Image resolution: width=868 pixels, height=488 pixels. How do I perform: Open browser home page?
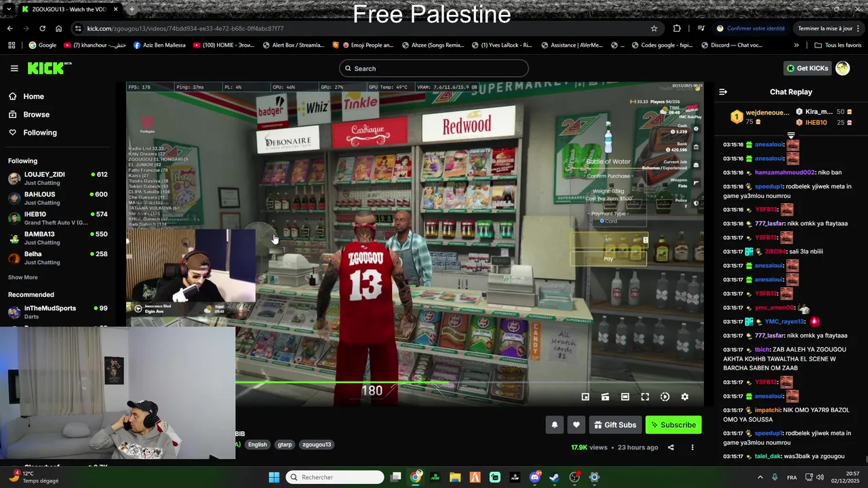coord(59,28)
